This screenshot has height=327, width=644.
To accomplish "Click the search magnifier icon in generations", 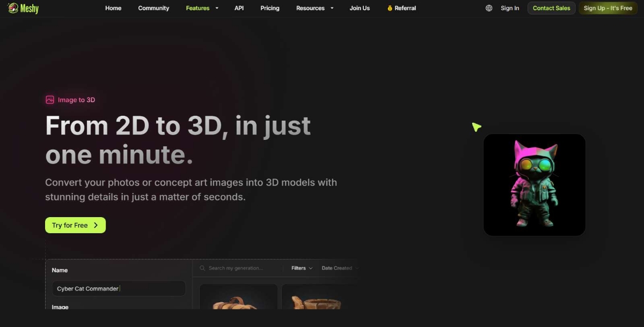I will (202, 268).
